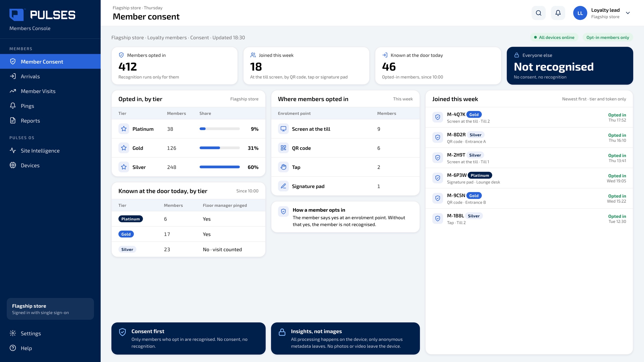Click the Platinum pill in door table

[x=130, y=219]
